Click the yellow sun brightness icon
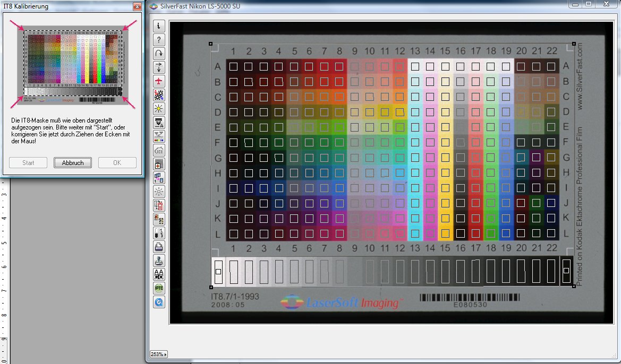The height and width of the screenshot is (364, 621). point(159,109)
